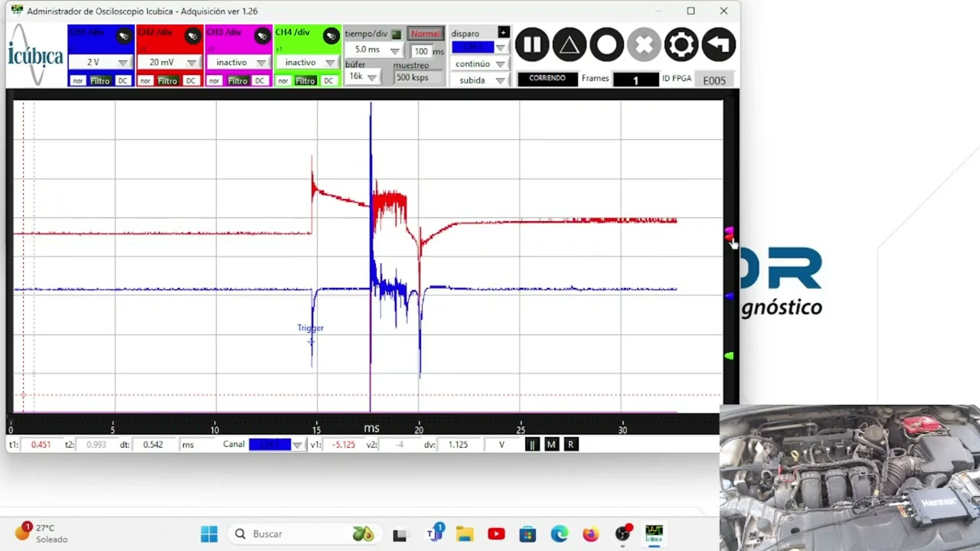Click the R button in cursor bar
Image resolution: width=980 pixels, height=551 pixels.
[x=570, y=444]
